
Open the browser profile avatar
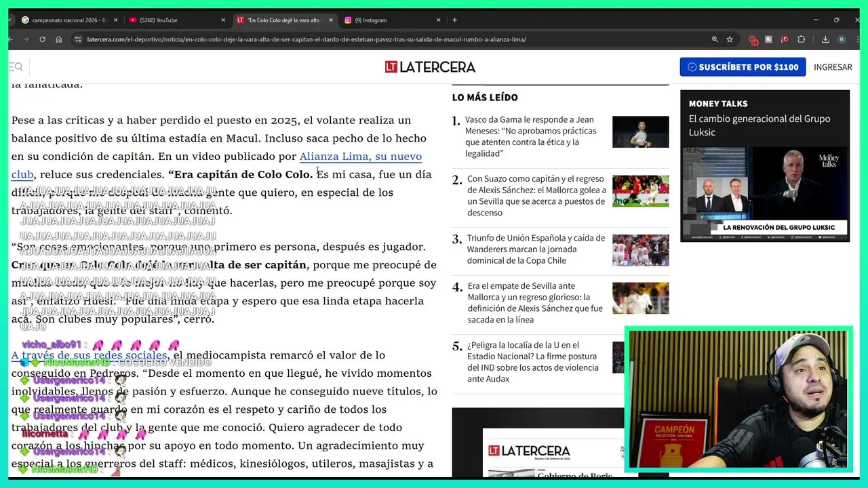842,39
